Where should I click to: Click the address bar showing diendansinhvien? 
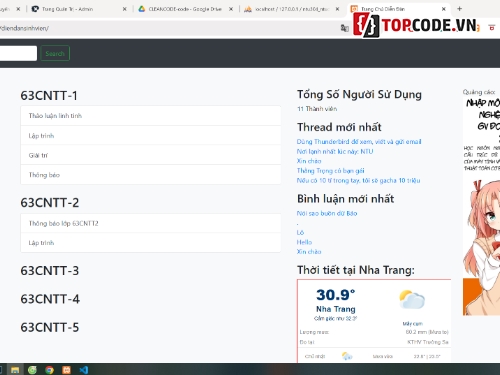tap(167, 28)
